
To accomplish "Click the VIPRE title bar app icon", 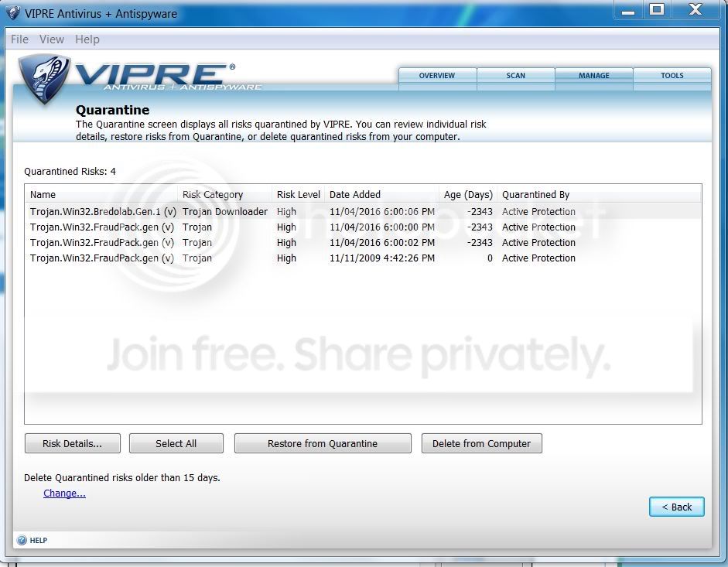I will point(13,13).
